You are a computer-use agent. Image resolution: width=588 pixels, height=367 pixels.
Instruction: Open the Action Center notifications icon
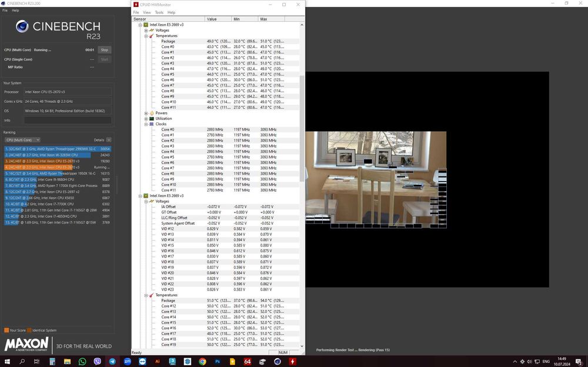(579, 362)
